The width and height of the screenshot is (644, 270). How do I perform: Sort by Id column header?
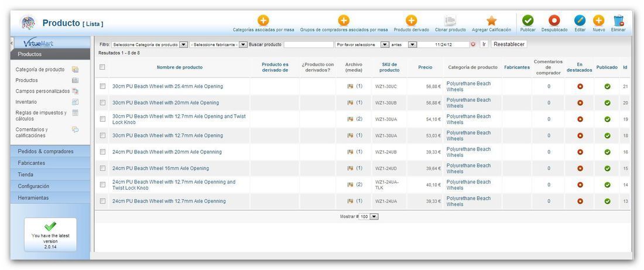coord(625,67)
